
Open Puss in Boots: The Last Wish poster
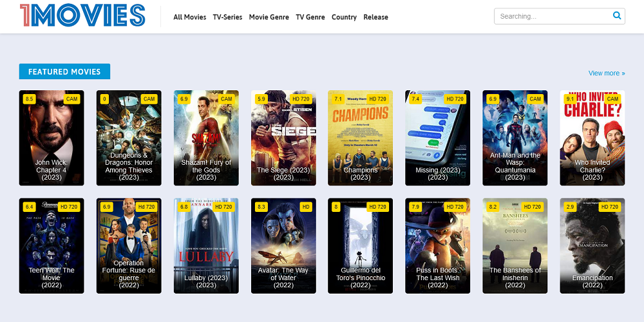pos(438,246)
